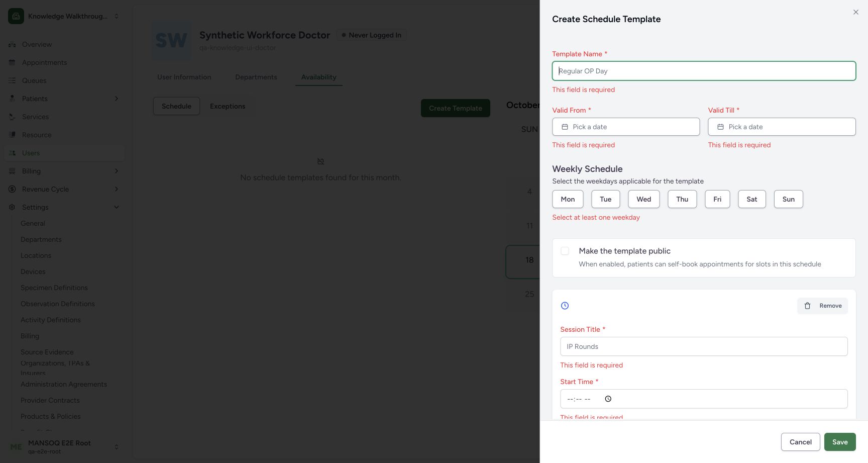The image size is (868, 463).
Task: Switch to Exceptions tab
Action: point(228,106)
